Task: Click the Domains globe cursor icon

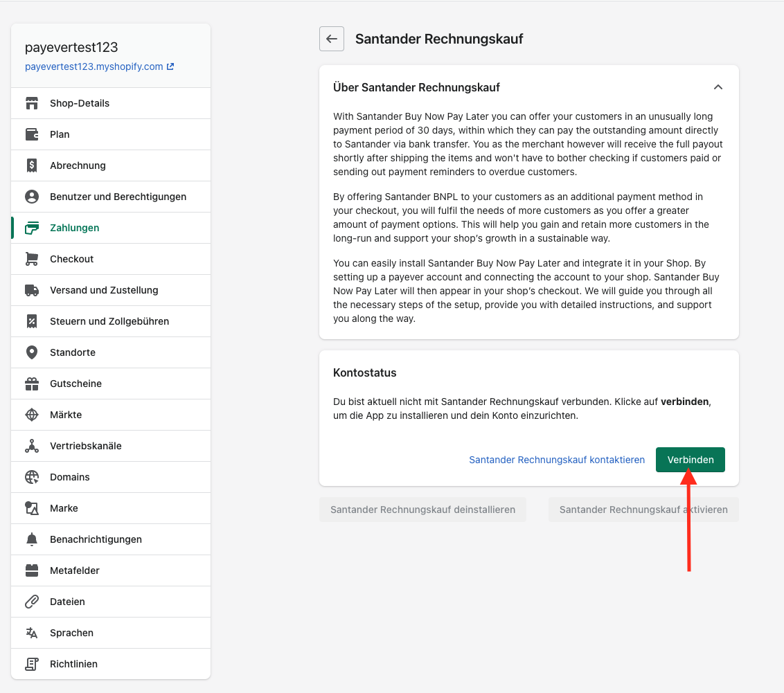Action: pos(32,477)
